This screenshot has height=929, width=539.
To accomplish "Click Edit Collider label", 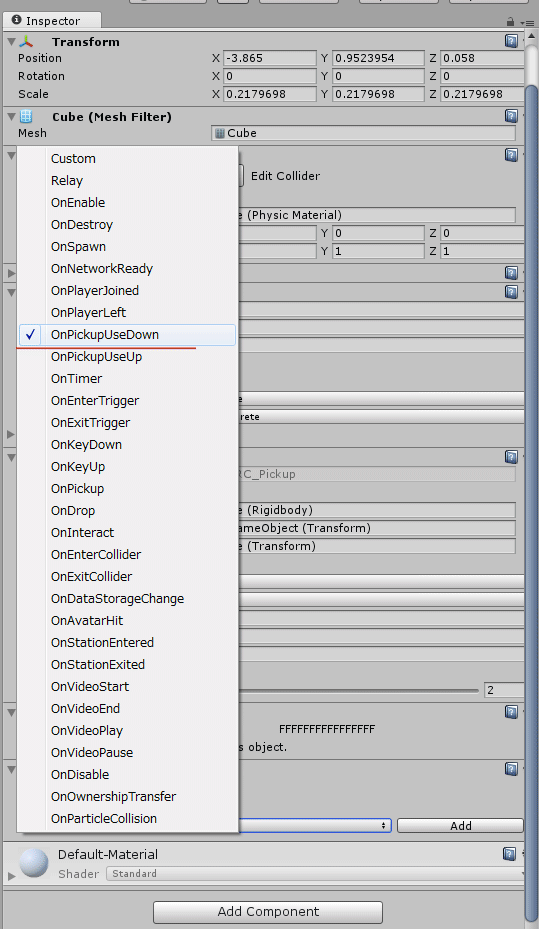I will click(285, 176).
